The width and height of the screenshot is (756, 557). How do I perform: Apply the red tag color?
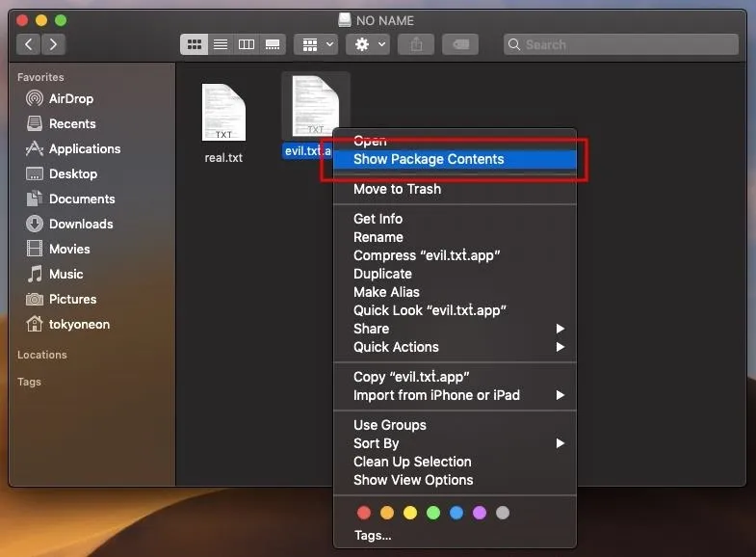click(x=364, y=513)
